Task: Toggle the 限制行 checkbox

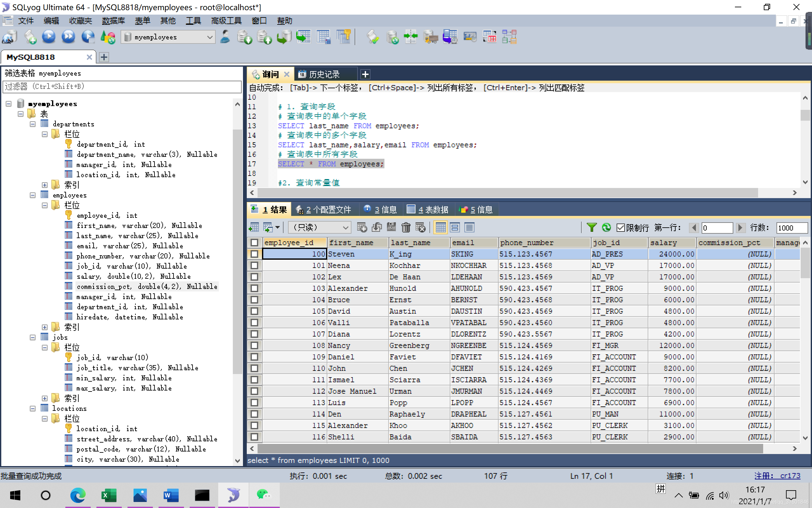Action: click(x=621, y=228)
